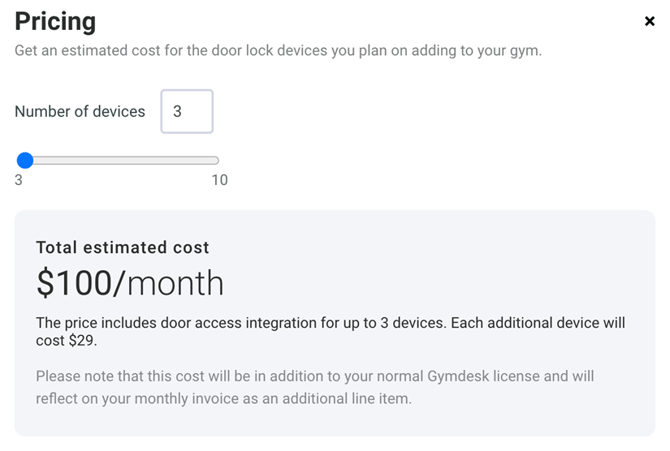The width and height of the screenshot is (670, 451).
Task: Click the word gym in the subtitle
Action: pyautogui.click(x=524, y=50)
